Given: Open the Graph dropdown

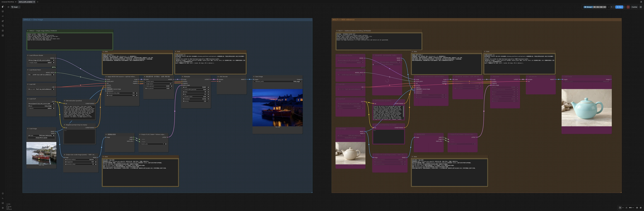Looking at the screenshot, I should pyautogui.click(x=15, y=7).
